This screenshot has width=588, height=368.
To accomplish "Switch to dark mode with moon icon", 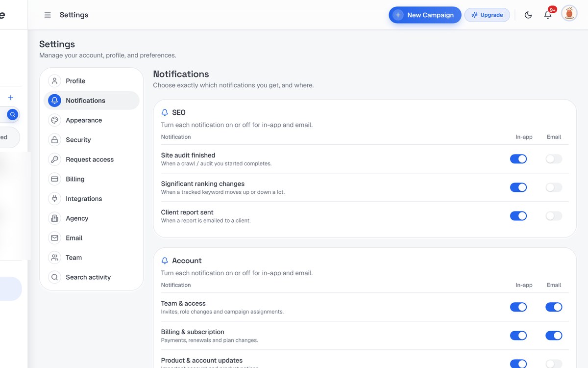I will pos(528,15).
